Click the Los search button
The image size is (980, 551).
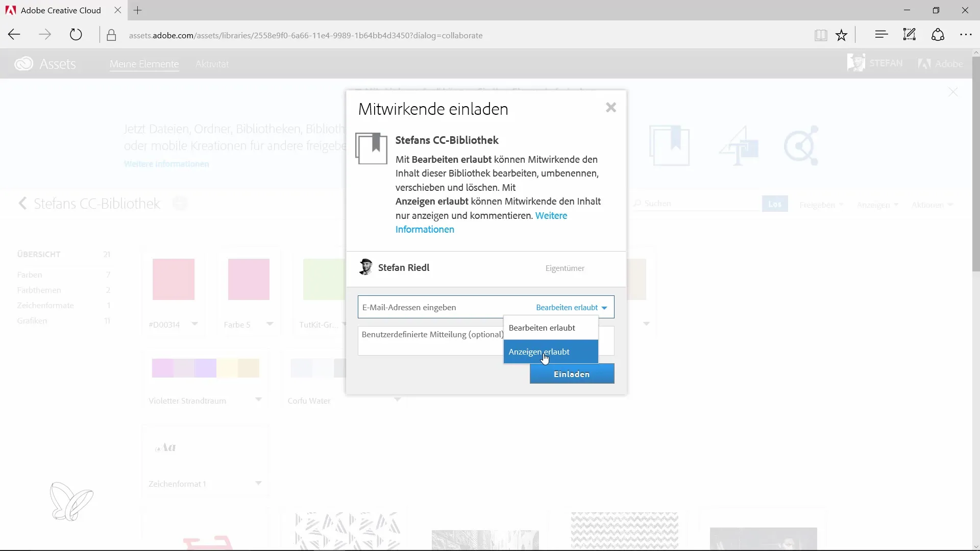click(x=775, y=204)
